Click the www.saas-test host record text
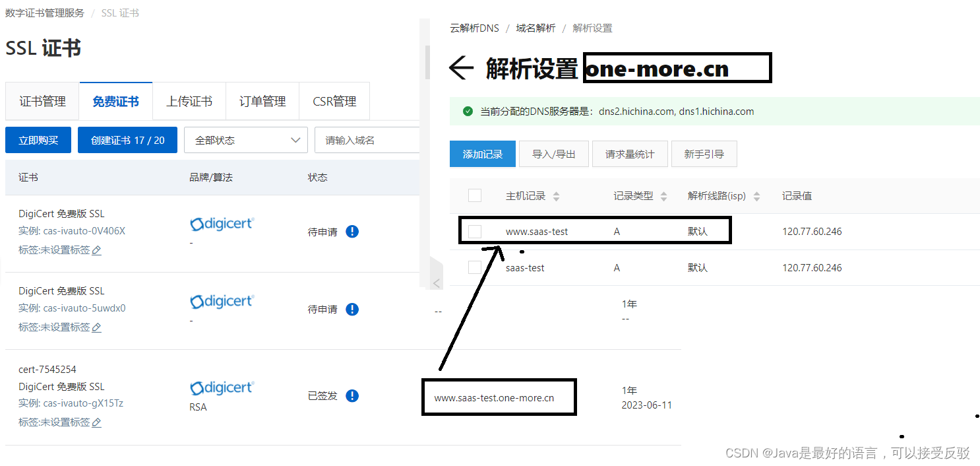This screenshot has width=980, height=466. 537,232
